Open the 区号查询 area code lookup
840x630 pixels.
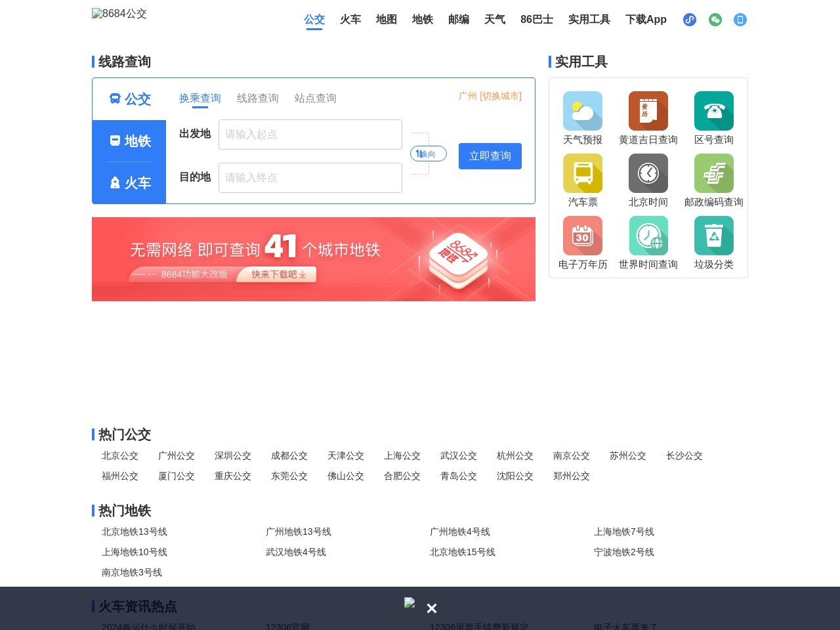(713, 118)
